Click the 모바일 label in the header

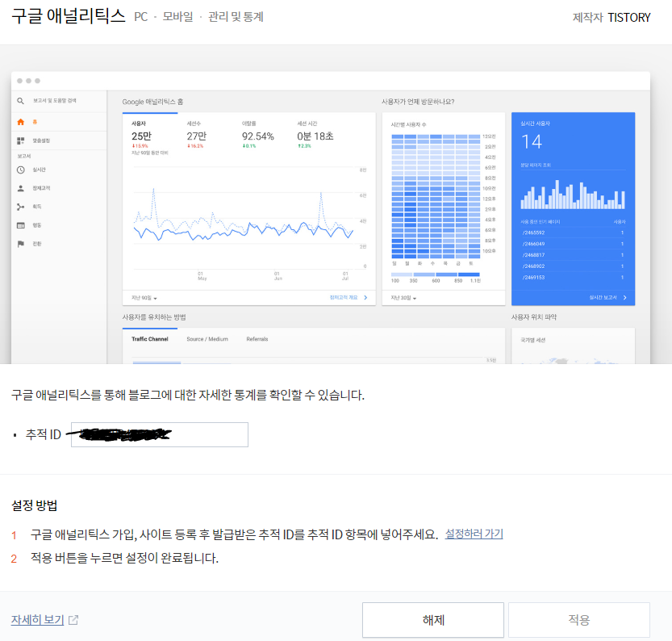click(x=177, y=17)
